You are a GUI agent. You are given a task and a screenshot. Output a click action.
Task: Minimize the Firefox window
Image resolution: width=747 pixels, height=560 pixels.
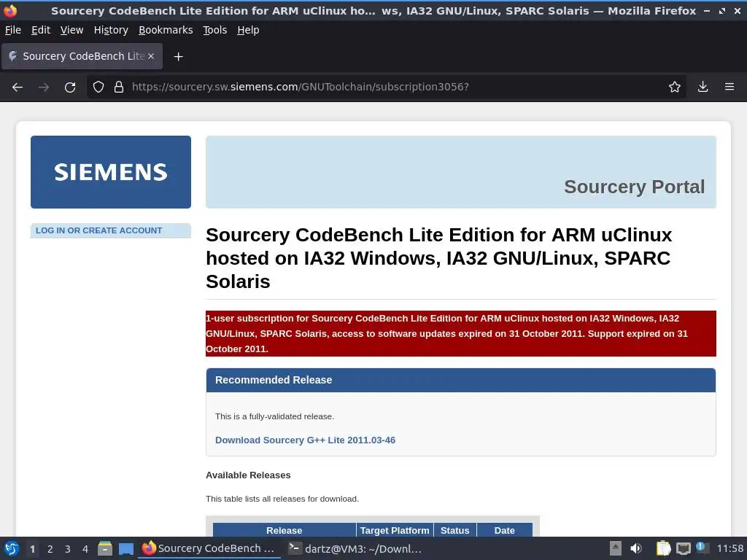[x=707, y=10]
